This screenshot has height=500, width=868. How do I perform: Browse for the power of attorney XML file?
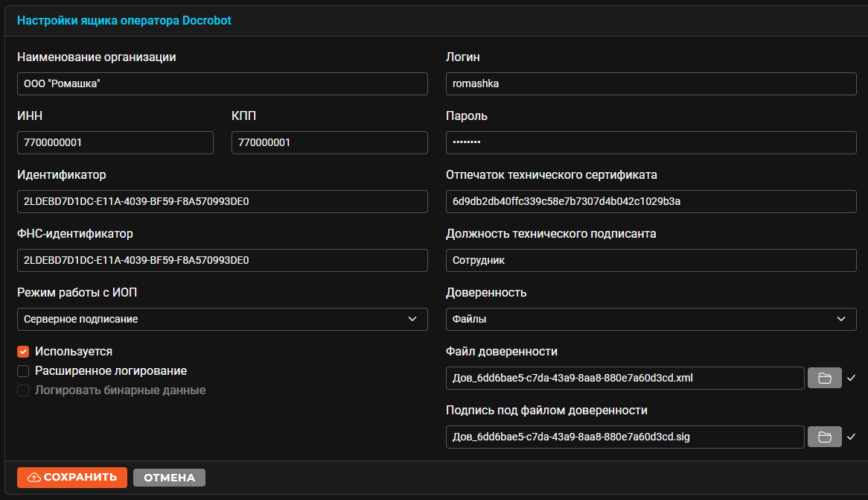pos(824,378)
